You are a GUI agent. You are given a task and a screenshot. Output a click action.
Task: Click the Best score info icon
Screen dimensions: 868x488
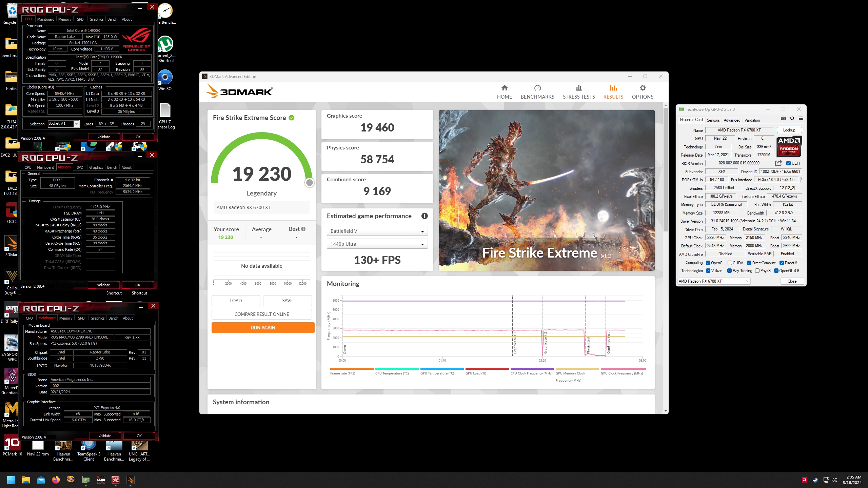point(303,229)
